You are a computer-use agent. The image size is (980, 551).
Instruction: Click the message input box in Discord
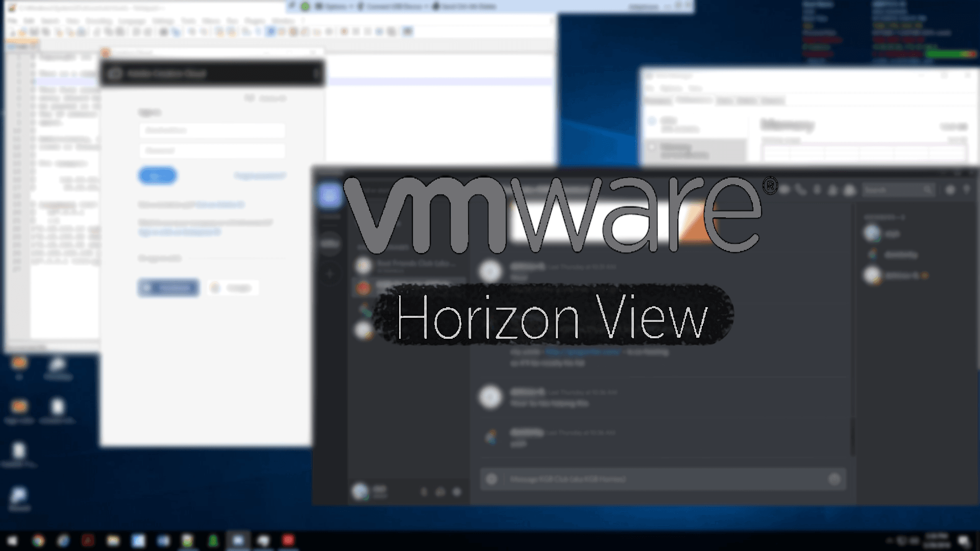click(x=664, y=479)
